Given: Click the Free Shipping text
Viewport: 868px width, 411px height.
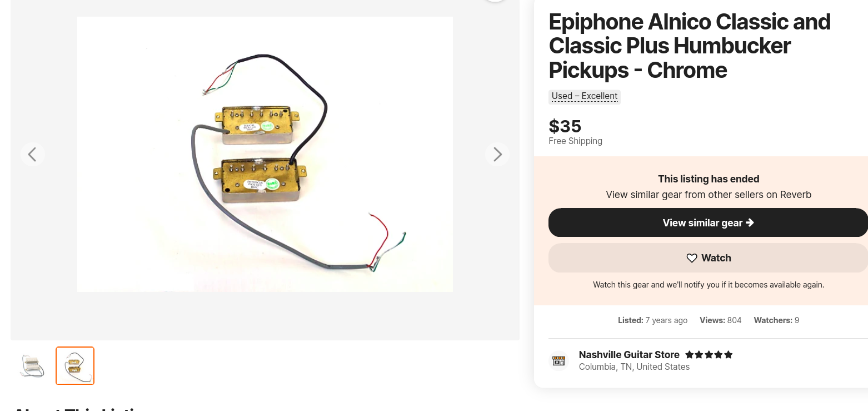Looking at the screenshot, I should pos(575,141).
